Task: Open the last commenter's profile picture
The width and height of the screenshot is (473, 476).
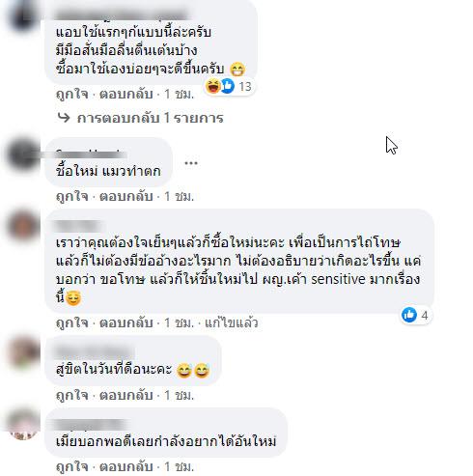Action: click(x=23, y=424)
